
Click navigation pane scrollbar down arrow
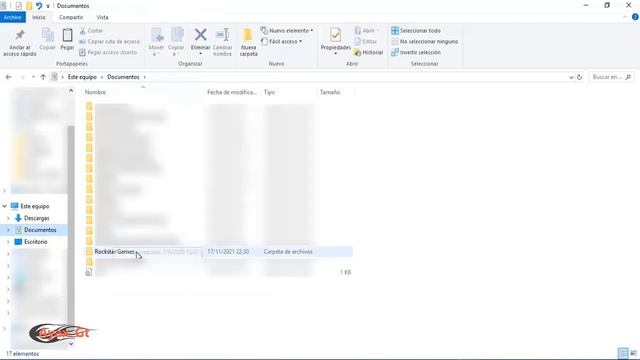pos(71,344)
